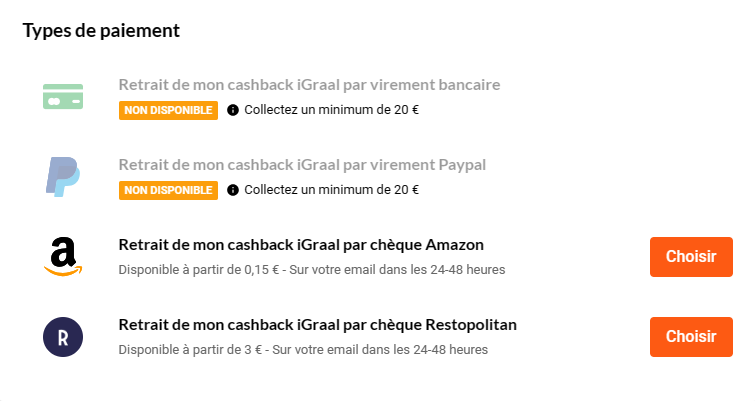The height and width of the screenshot is (401, 755).
Task: Click the Paypal 'Non disponible' badge
Action: 168,190
